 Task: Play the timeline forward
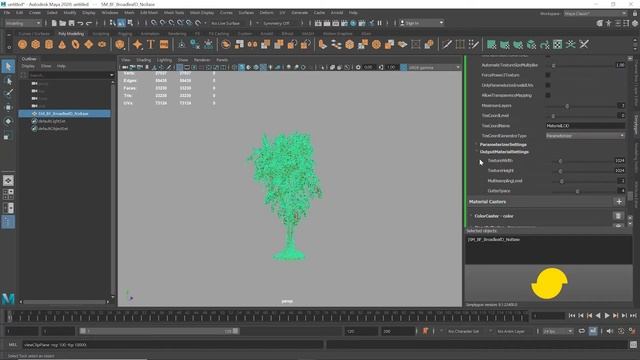point(607,316)
